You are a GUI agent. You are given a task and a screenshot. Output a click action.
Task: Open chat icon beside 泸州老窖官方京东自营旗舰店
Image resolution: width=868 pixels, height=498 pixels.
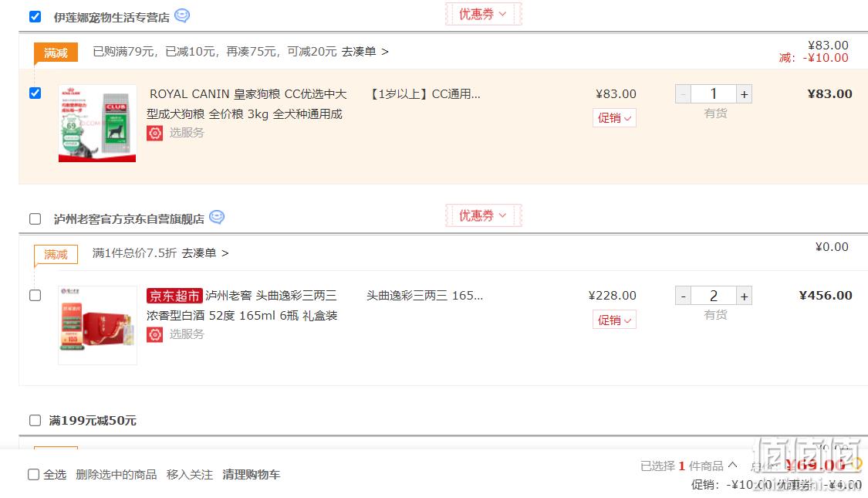(217, 217)
